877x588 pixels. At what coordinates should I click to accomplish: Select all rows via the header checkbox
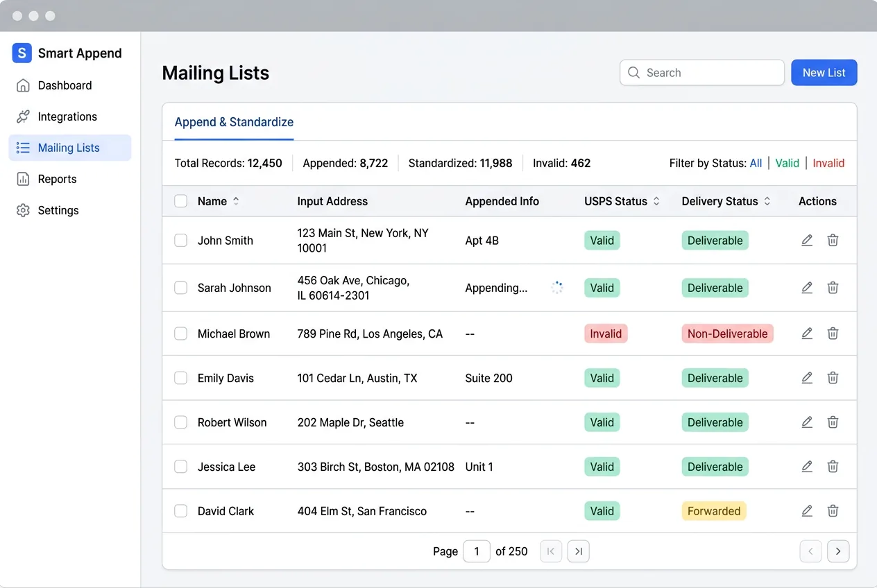pyautogui.click(x=180, y=201)
